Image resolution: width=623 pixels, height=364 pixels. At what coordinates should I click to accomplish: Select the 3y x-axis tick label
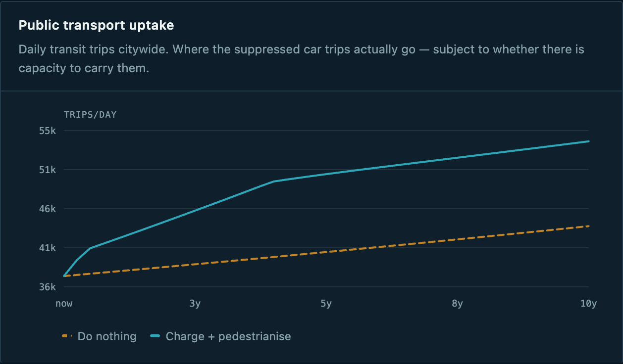point(195,304)
